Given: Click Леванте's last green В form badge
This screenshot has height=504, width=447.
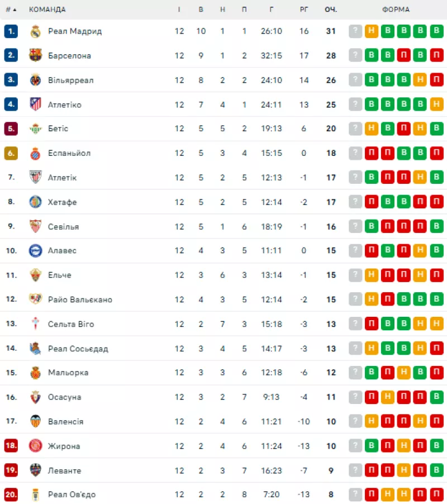Looking at the screenshot, I should click(x=437, y=470).
